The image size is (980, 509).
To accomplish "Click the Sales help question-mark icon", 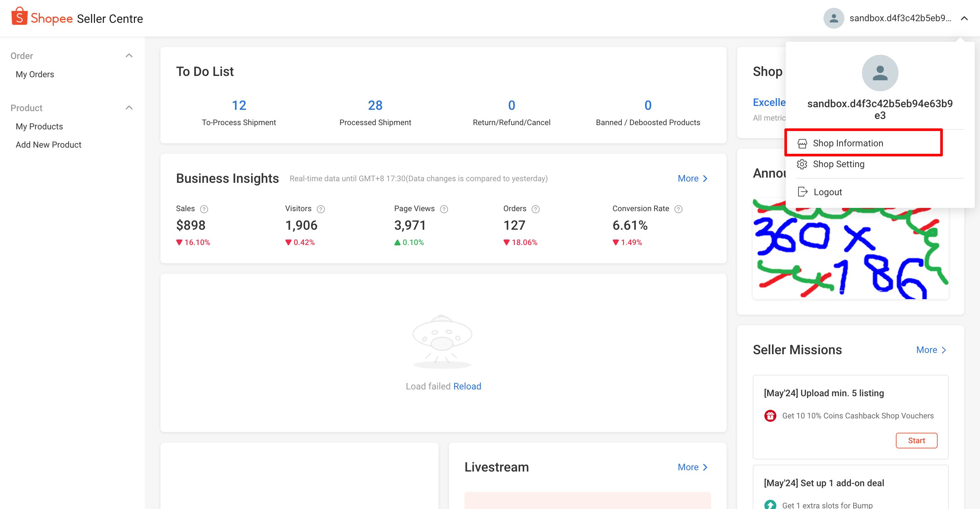I will click(x=204, y=209).
